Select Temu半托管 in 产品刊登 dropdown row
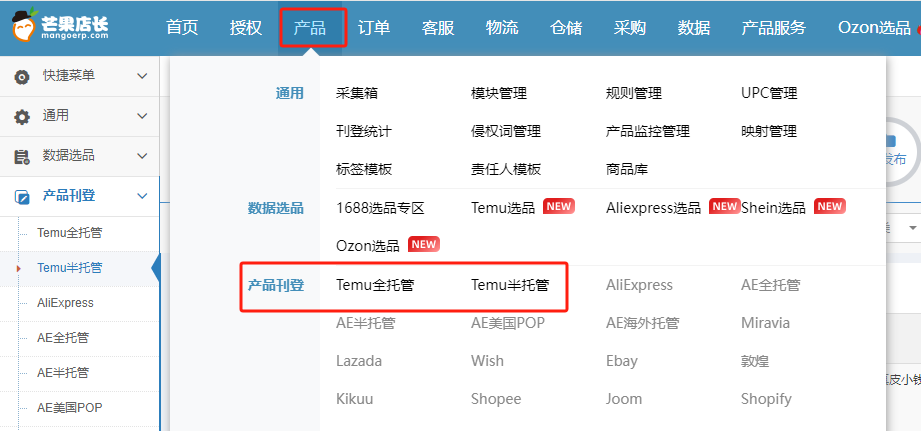 [510, 285]
